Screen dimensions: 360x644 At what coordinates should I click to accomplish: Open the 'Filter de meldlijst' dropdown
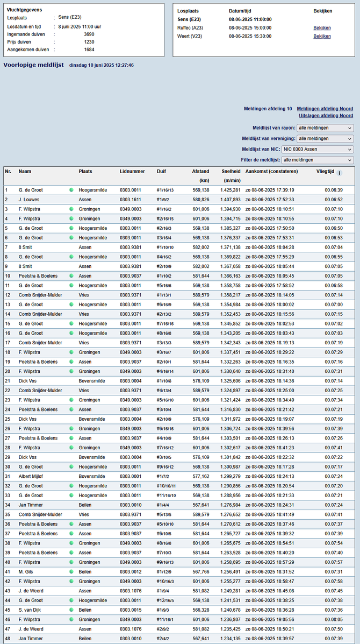[x=318, y=160]
